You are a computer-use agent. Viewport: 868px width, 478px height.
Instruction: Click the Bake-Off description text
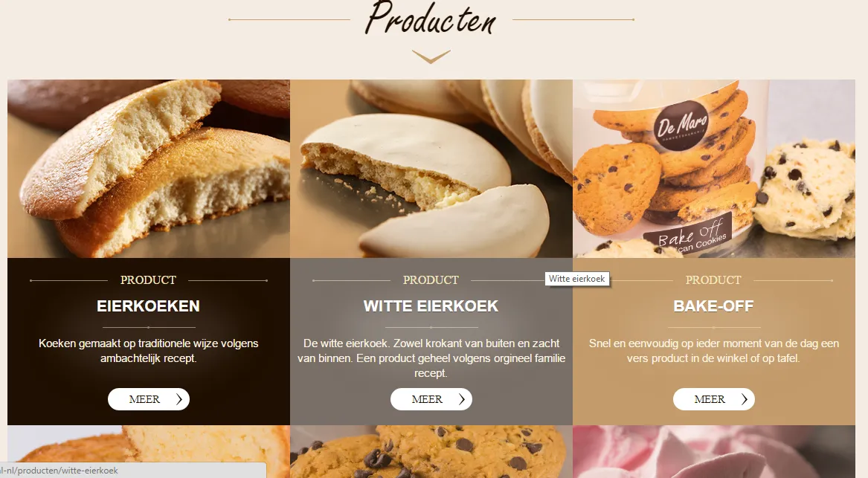pyautogui.click(x=713, y=351)
